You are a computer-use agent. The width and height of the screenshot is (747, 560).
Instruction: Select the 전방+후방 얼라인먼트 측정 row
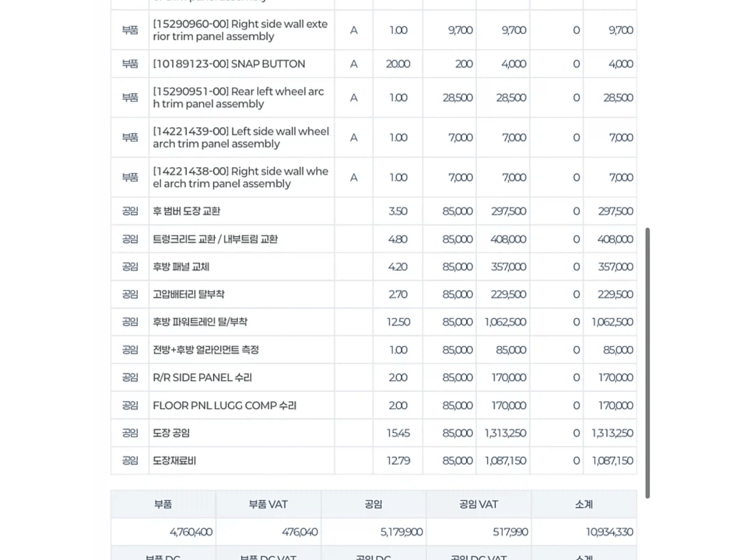(374, 350)
